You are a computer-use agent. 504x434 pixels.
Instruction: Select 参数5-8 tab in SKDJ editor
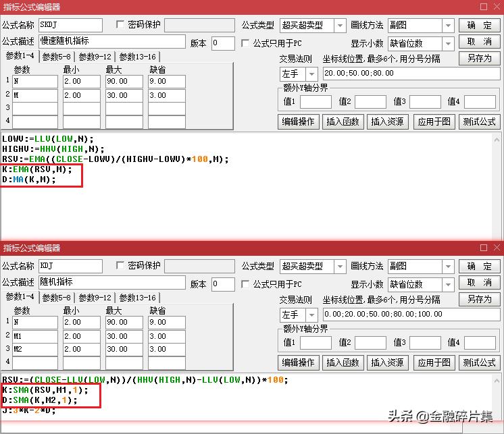57,57
